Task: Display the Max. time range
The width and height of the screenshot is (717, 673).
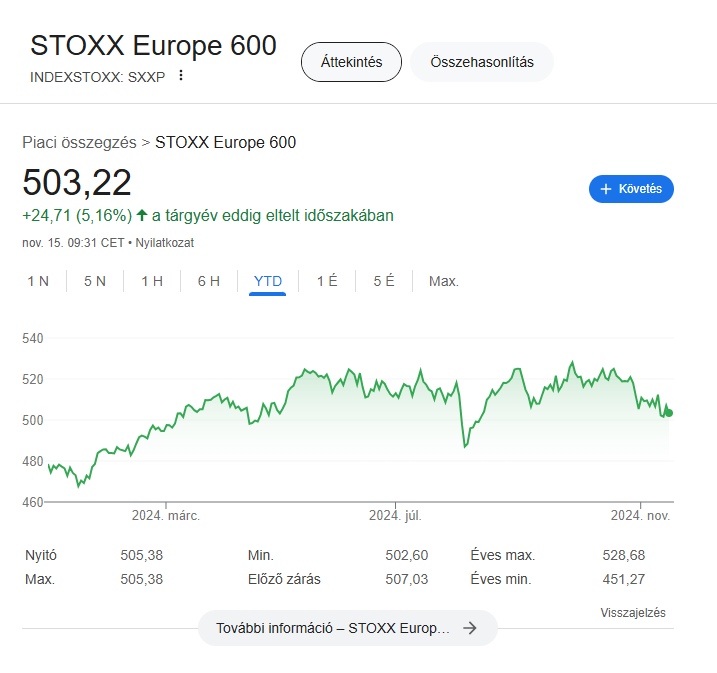Action: tap(444, 281)
